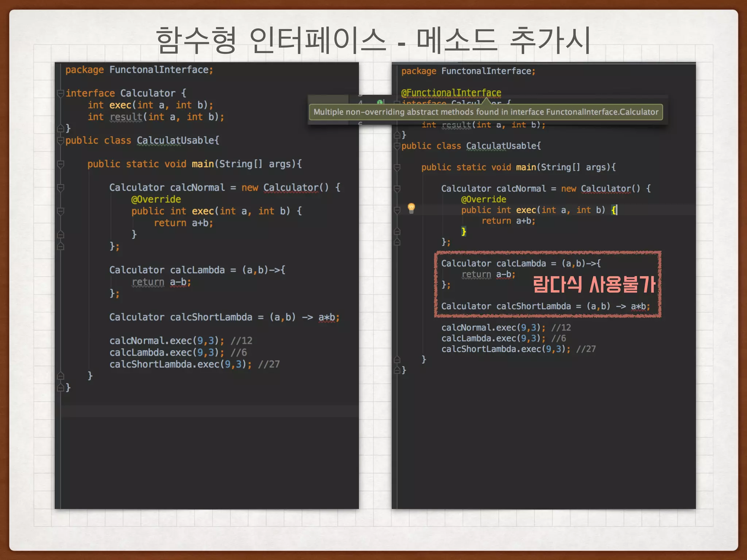This screenshot has height=560, width=747.
Task: Click main(String[] args) line in right editor
Action: [x=518, y=167]
